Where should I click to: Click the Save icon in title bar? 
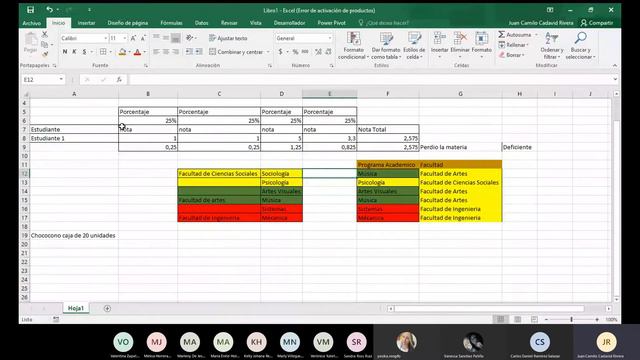pyautogui.click(x=30, y=10)
